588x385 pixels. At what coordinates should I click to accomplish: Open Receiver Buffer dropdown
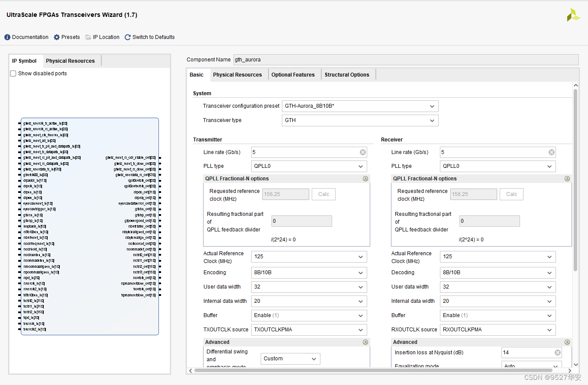tap(498, 315)
